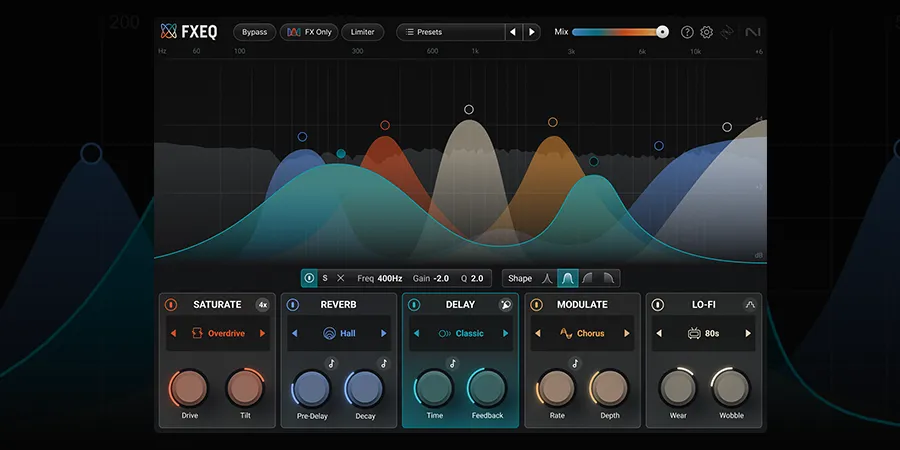
Task: Toggle the Saturate module power button
Action: [x=170, y=305]
